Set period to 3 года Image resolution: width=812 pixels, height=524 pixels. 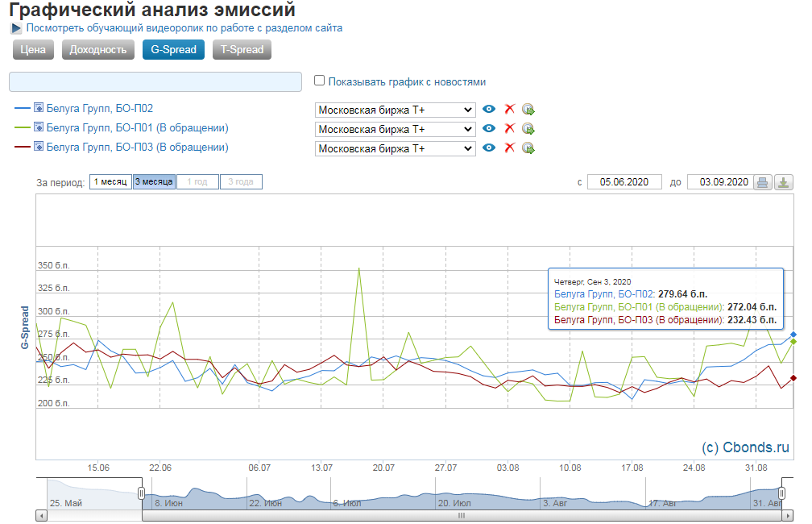(x=241, y=182)
